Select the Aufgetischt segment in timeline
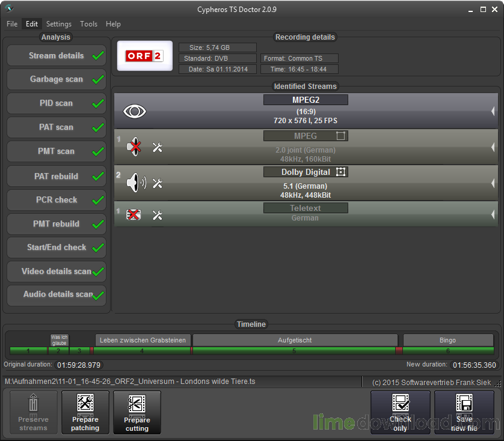Screen dimensions: 504x441 295,340
